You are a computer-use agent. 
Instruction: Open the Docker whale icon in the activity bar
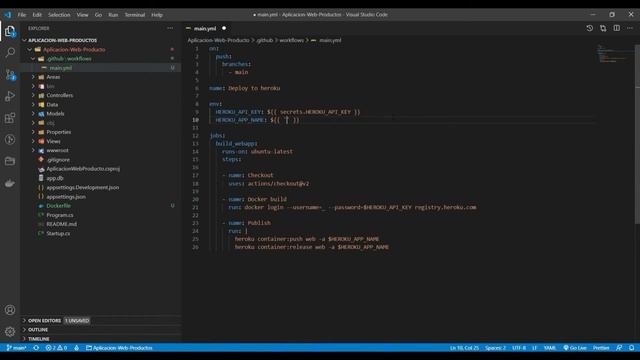pos(10,183)
